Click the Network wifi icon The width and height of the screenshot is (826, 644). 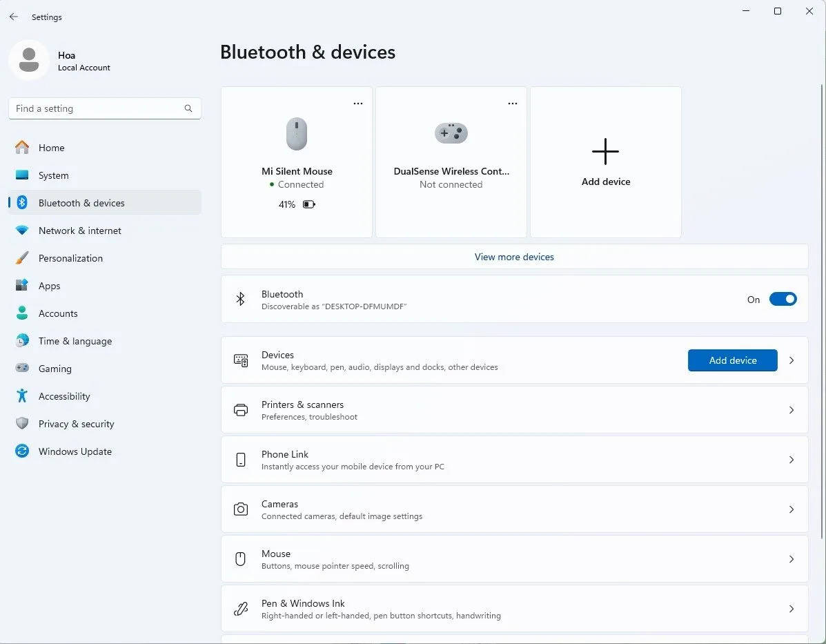coord(22,231)
